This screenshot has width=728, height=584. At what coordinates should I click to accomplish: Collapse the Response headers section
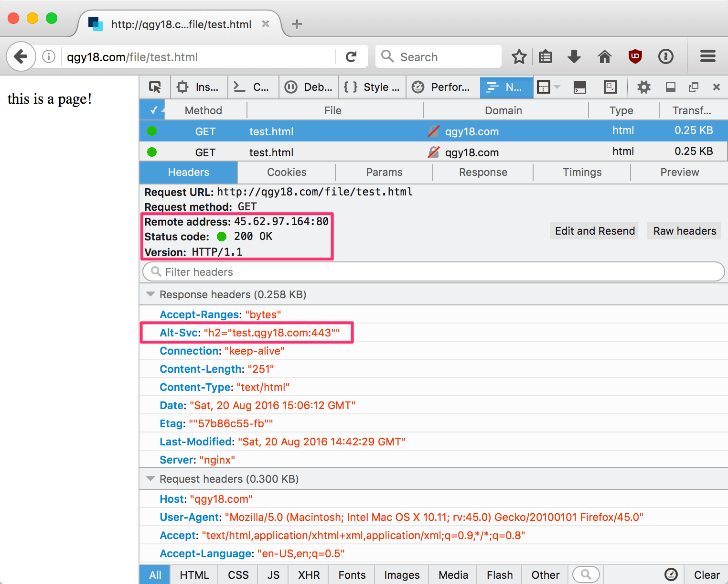tap(150, 294)
